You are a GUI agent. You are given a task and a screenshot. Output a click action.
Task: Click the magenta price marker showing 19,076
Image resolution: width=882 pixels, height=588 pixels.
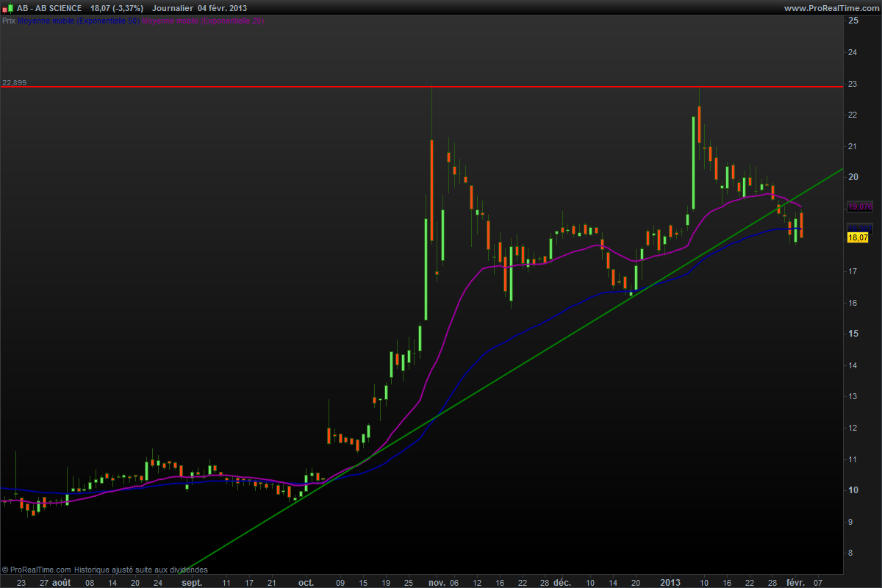click(x=858, y=207)
